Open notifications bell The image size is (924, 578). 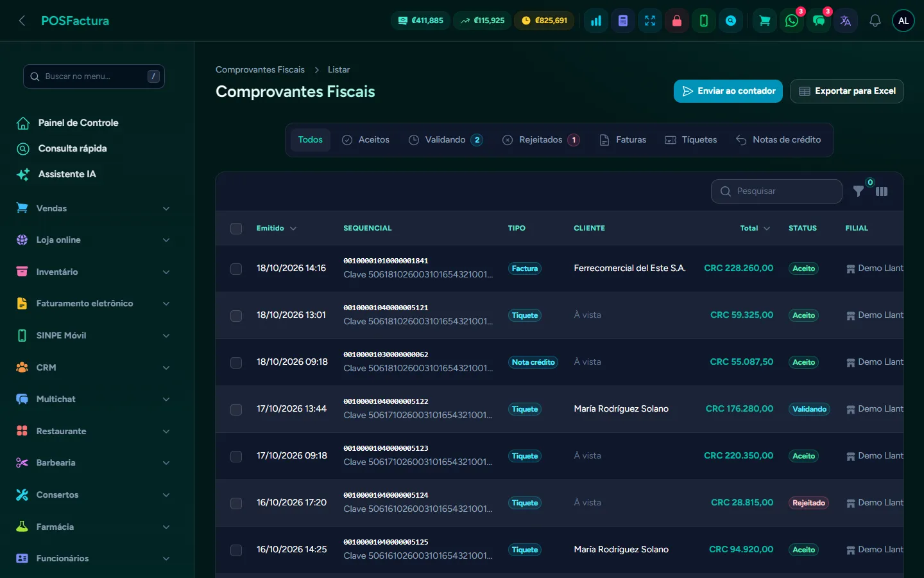point(875,21)
